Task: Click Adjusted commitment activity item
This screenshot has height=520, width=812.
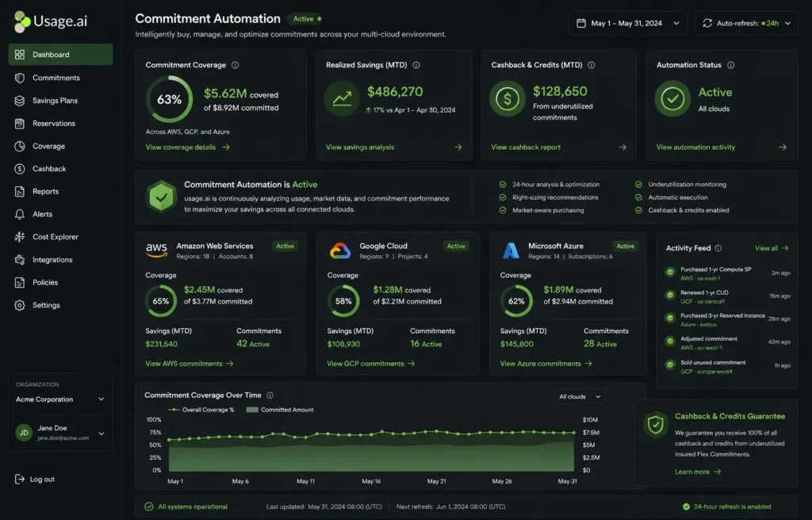Action: pyautogui.click(x=727, y=343)
